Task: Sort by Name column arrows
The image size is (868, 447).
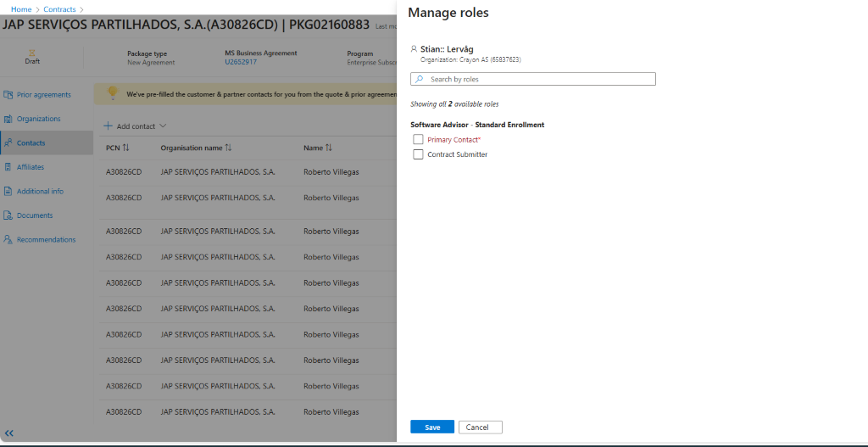Action: coord(329,148)
